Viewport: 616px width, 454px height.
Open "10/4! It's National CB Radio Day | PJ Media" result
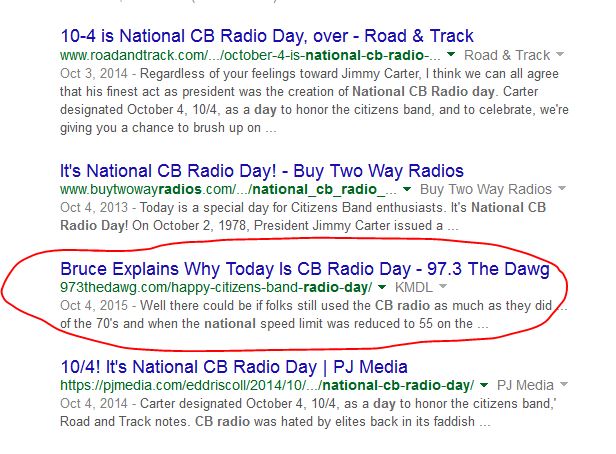235,366
